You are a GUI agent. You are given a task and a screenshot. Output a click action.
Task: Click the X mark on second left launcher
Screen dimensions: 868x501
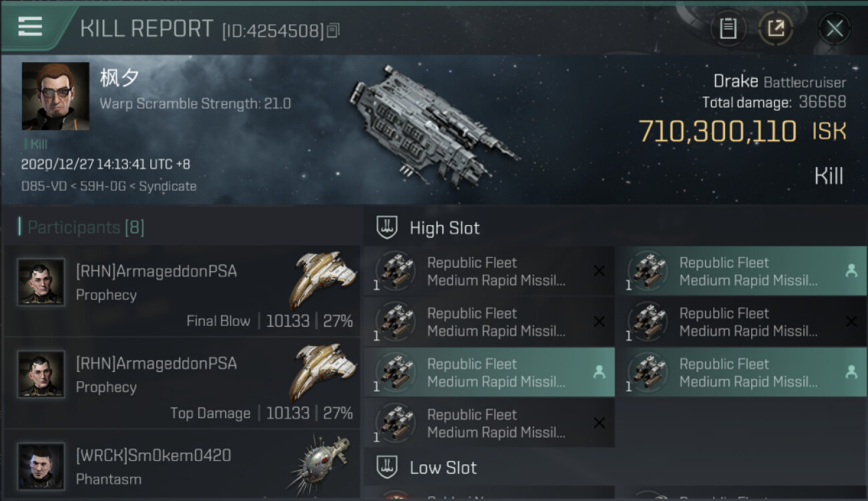tap(599, 322)
